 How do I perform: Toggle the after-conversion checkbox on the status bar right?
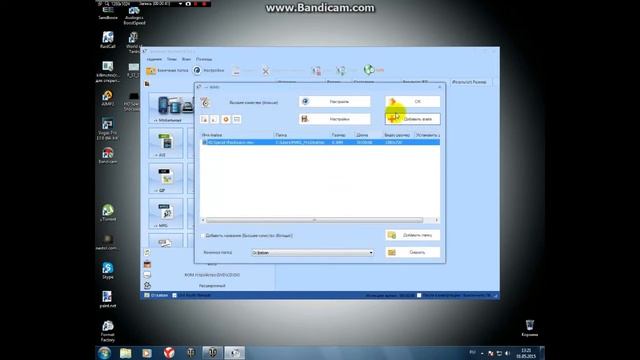click(x=419, y=295)
